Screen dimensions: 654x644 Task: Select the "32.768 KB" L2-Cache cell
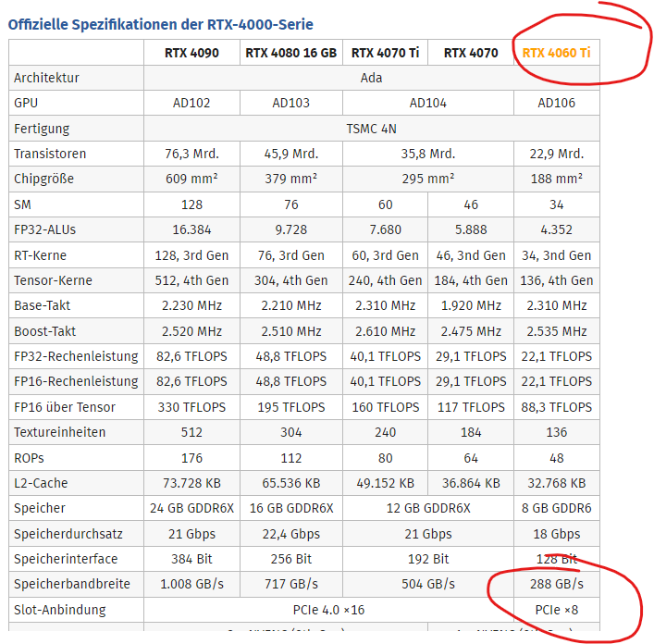[556, 483]
